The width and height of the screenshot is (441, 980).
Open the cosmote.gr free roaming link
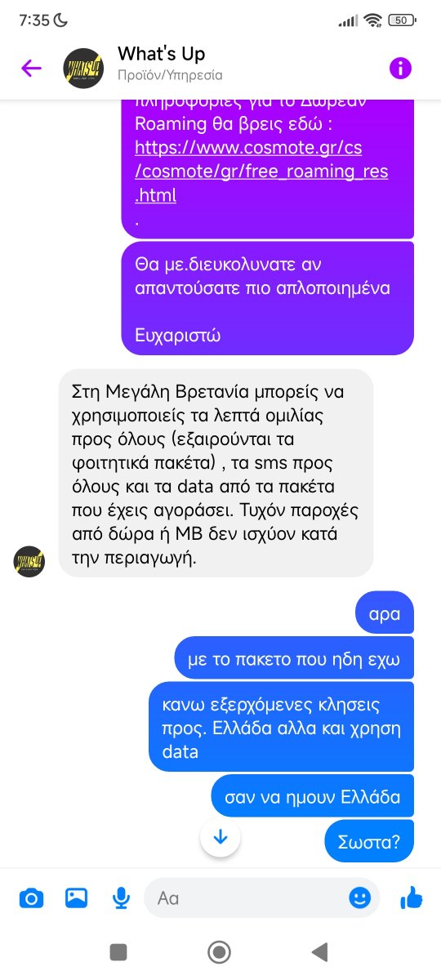point(261,172)
